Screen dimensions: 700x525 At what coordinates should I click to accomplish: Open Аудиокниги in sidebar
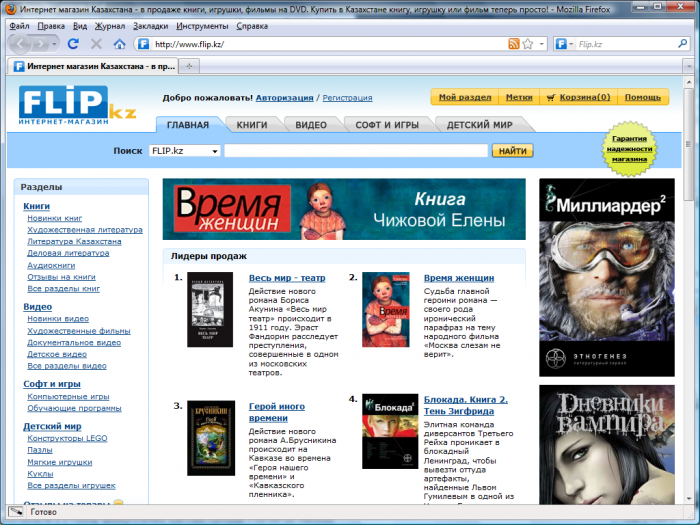(x=51, y=265)
